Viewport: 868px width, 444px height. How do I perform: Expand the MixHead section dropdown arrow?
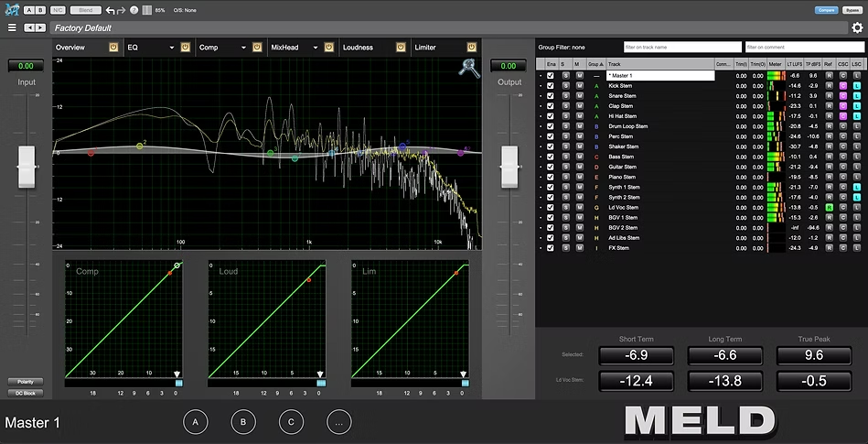tap(316, 47)
